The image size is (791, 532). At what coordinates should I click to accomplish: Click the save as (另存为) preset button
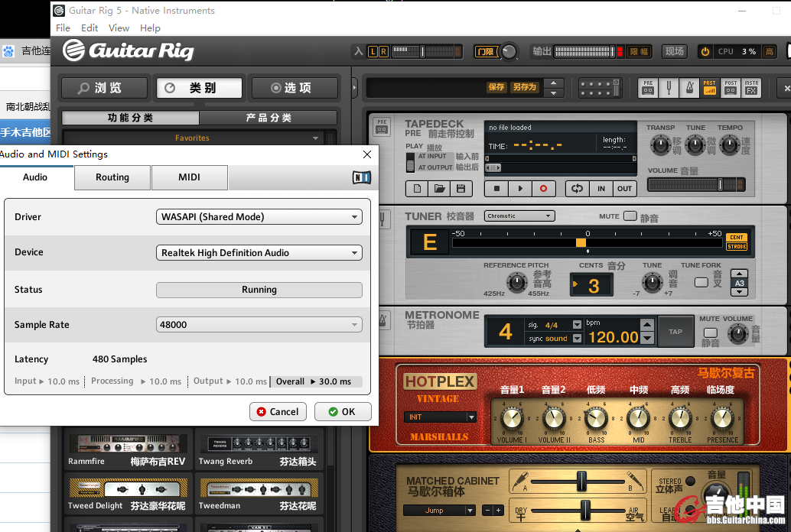coord(525,87)
